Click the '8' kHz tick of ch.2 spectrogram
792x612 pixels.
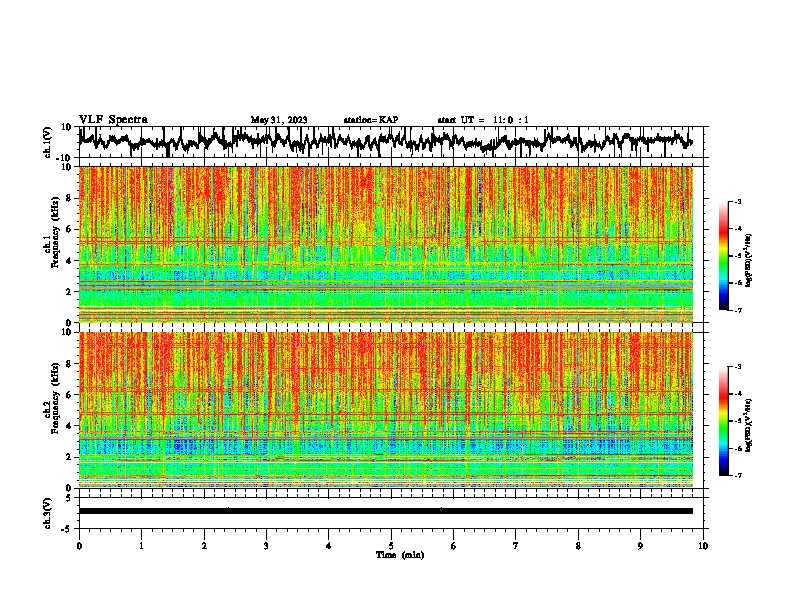(x=69, y=364)
